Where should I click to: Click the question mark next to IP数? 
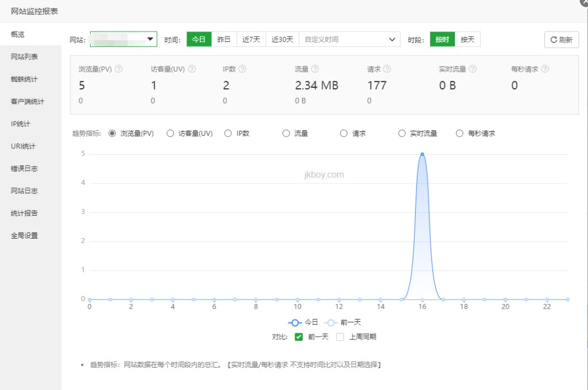pos(242,69)
